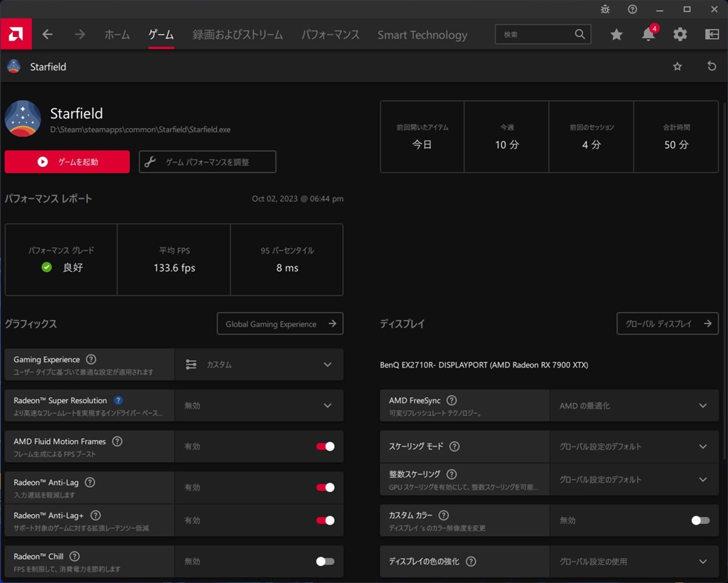
Task: Reset Starfield profile with the reset arrow
Action: (712, 66)
